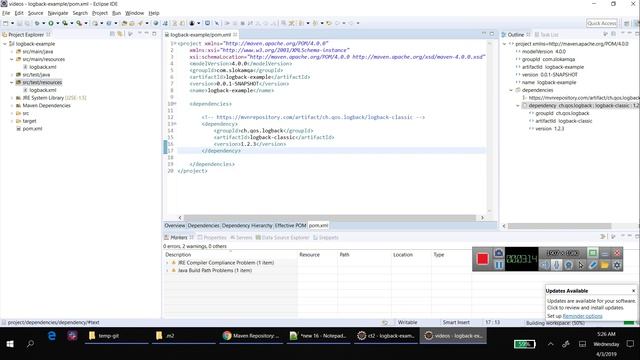Click Smart Insert in status bar

(x=456, y=322)
